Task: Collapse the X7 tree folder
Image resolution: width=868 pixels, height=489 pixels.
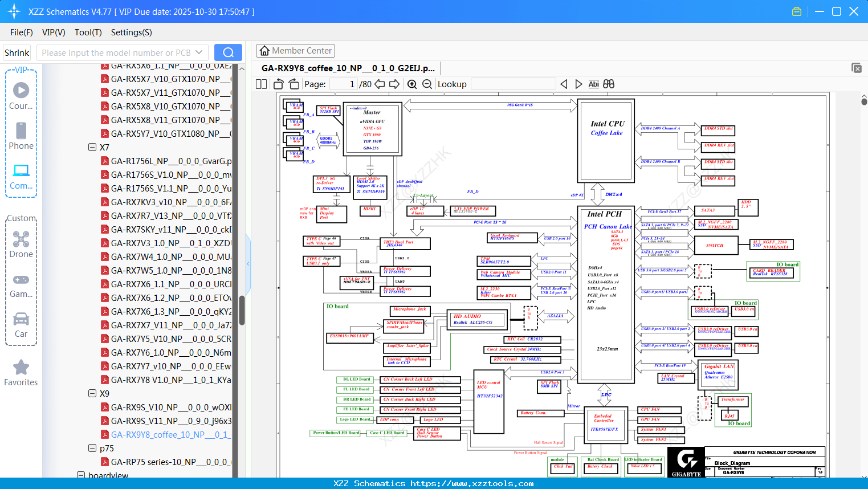Action: (92, 147)
